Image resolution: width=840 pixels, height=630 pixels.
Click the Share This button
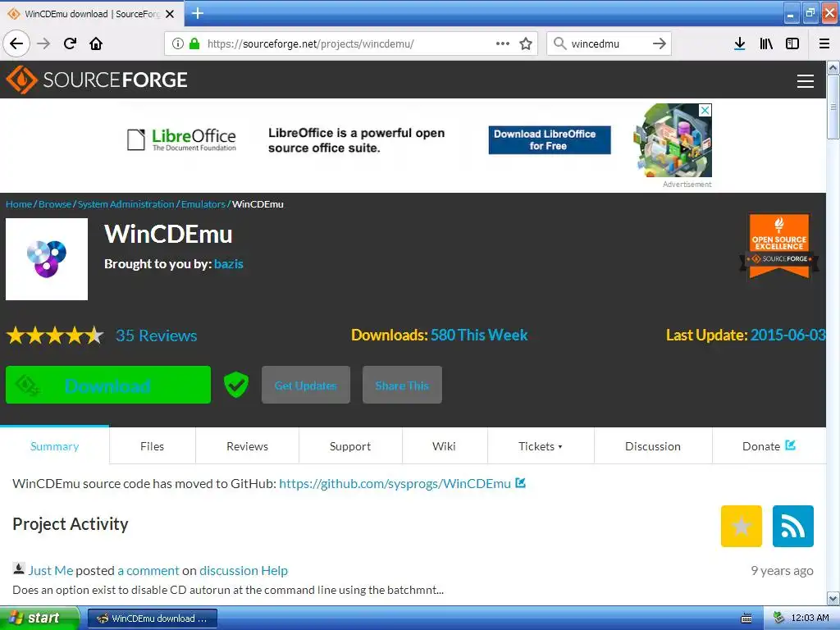pos(402,385)
